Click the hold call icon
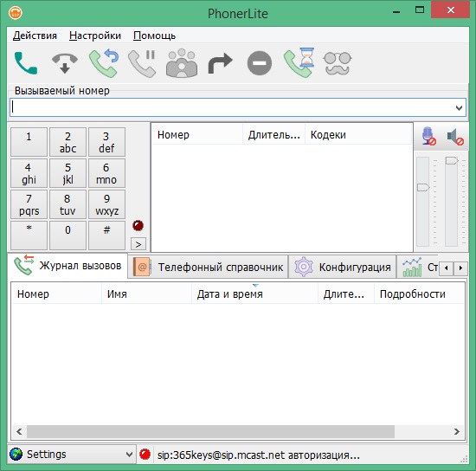 coord(142,63)
